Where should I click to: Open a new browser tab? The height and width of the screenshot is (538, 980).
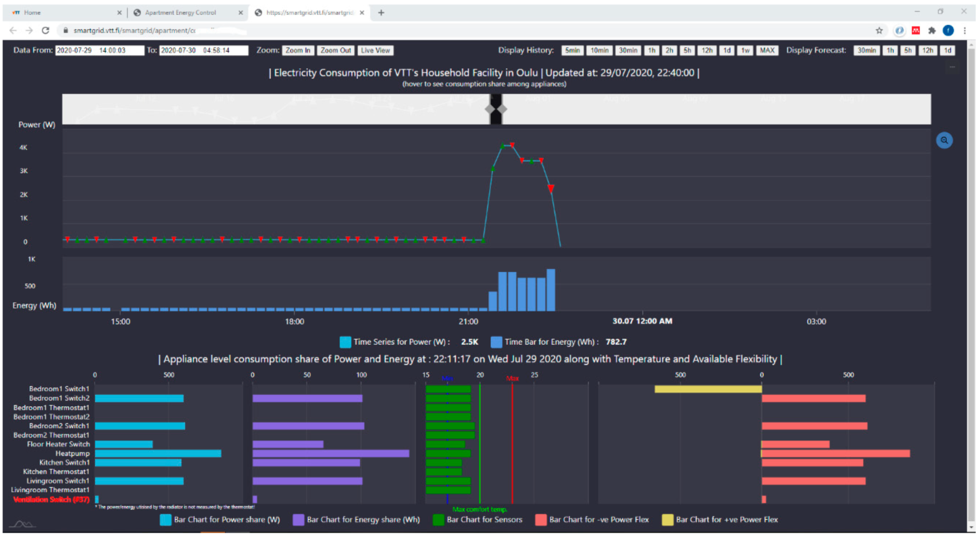[381, 12]
